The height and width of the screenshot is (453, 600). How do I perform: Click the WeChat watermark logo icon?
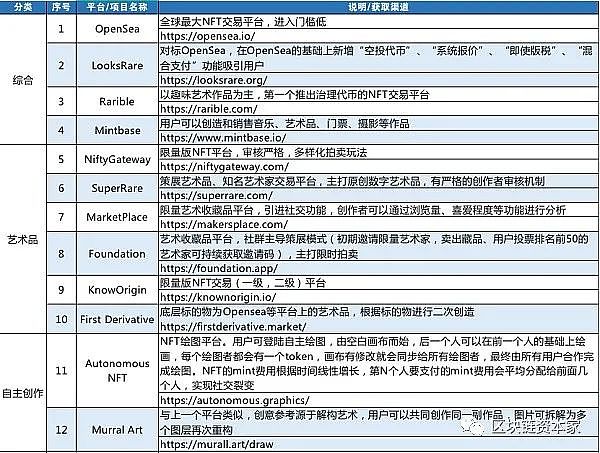click(476, 424)
